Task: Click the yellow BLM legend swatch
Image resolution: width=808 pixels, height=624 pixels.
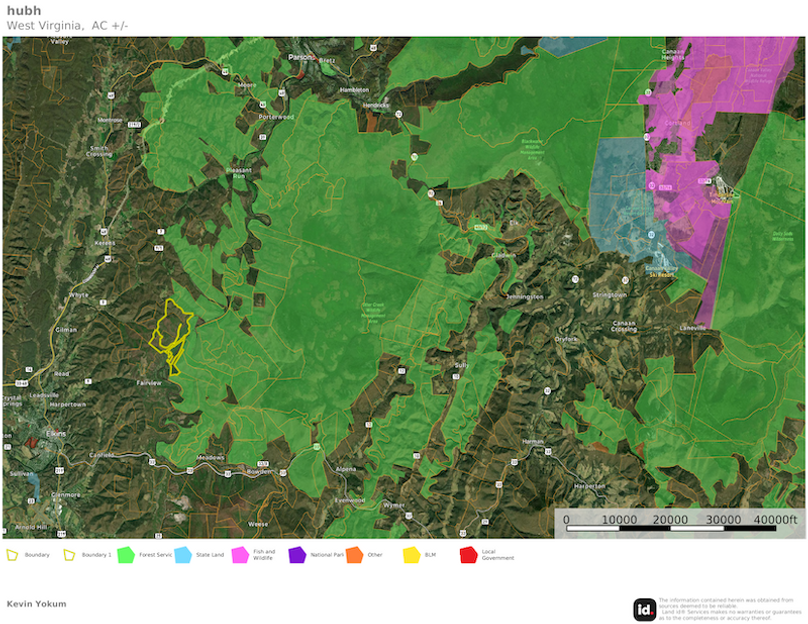Action: point(411,554)
